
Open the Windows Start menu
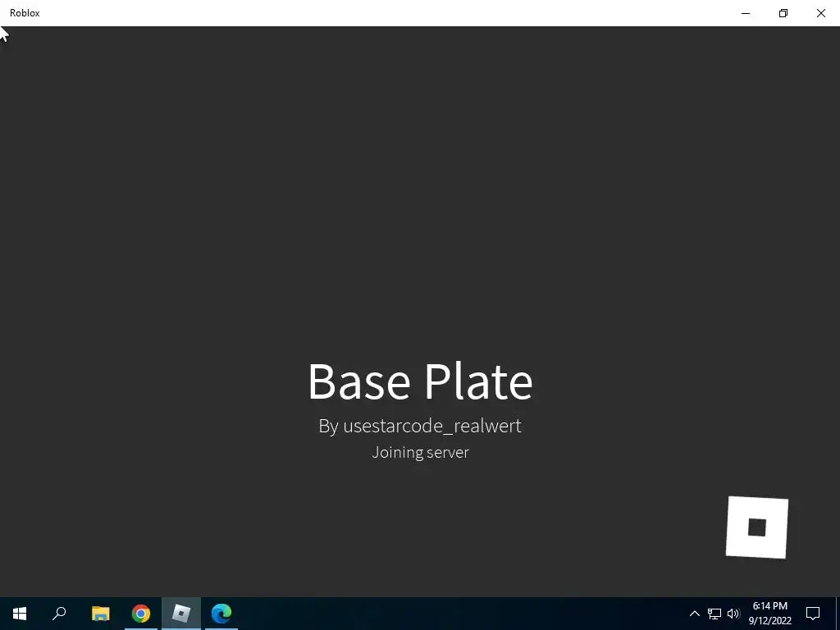pos(20,614)
